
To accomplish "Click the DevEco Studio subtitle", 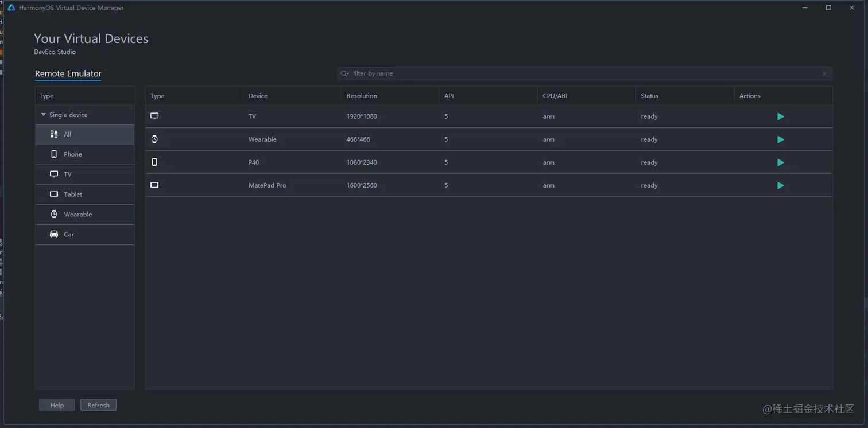I will (x=55, y=52).
